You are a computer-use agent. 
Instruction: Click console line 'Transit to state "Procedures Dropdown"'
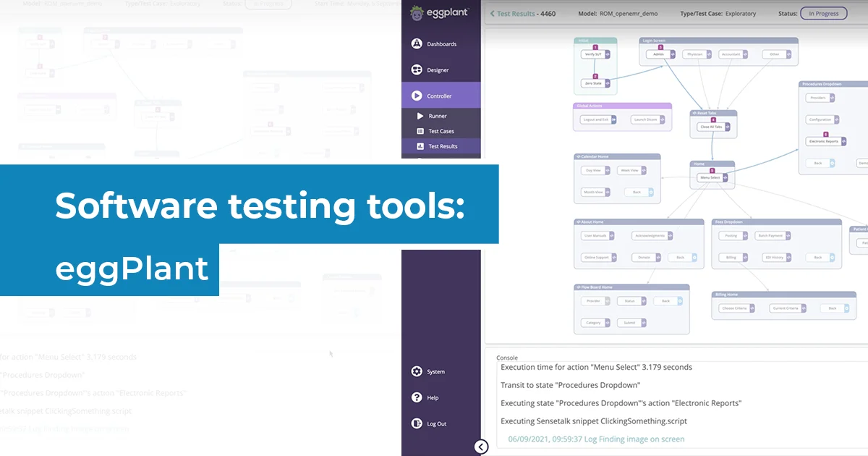[x=570, y=385]
